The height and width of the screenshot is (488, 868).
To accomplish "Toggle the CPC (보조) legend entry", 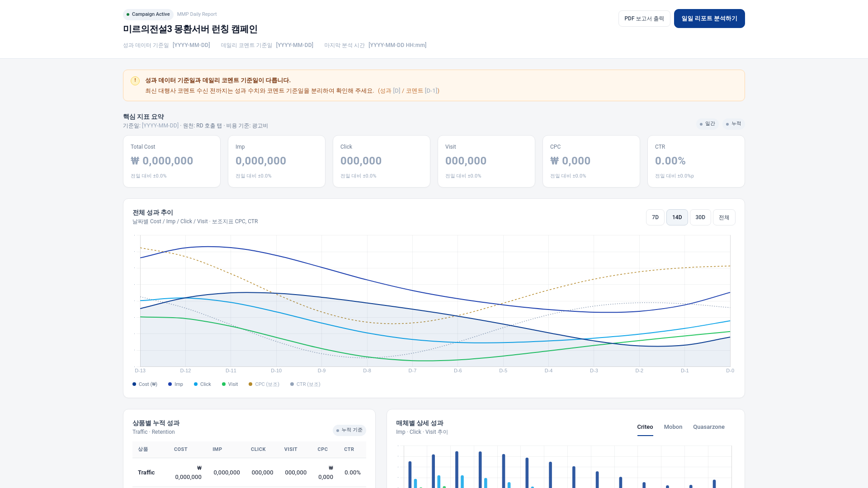I will 264,384.
